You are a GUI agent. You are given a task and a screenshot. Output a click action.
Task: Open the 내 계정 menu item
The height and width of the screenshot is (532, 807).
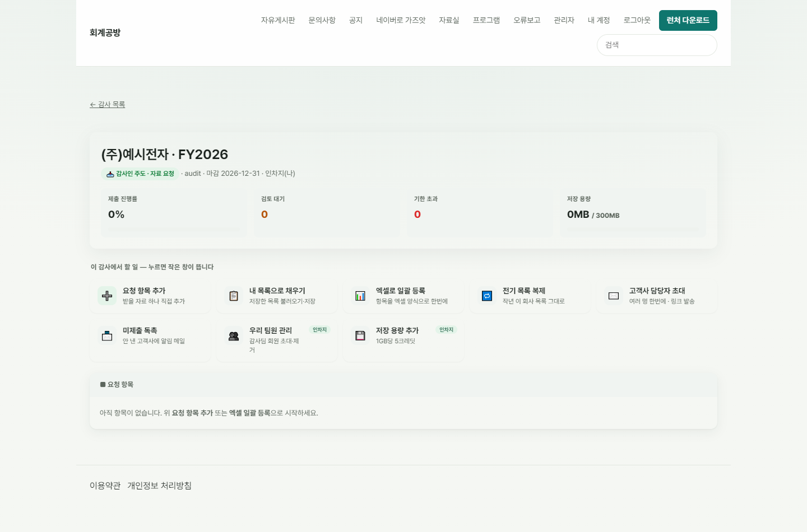tap(599, 20)
